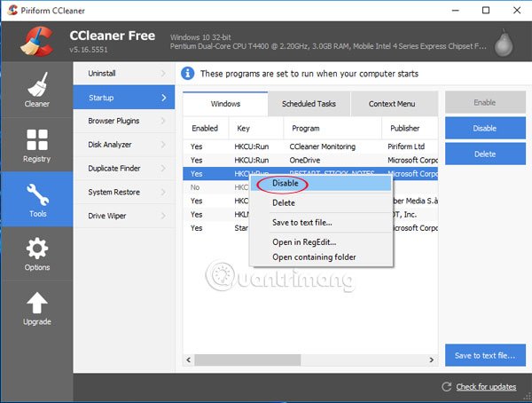Image resolution: width=532 pixels, height=403 pixels.
Task: Click the chevron next to Browser Plugins
Action: [x=163, y=121]
